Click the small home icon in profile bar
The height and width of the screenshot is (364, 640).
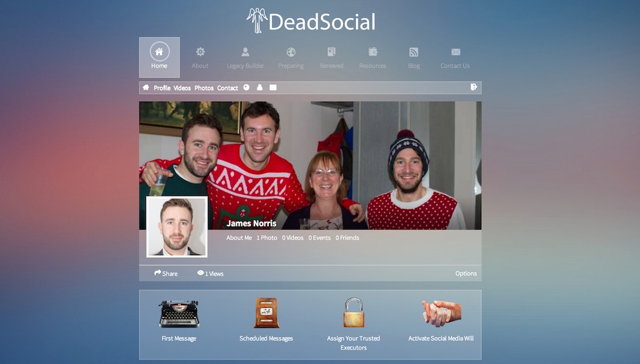(x=146, y=88)
